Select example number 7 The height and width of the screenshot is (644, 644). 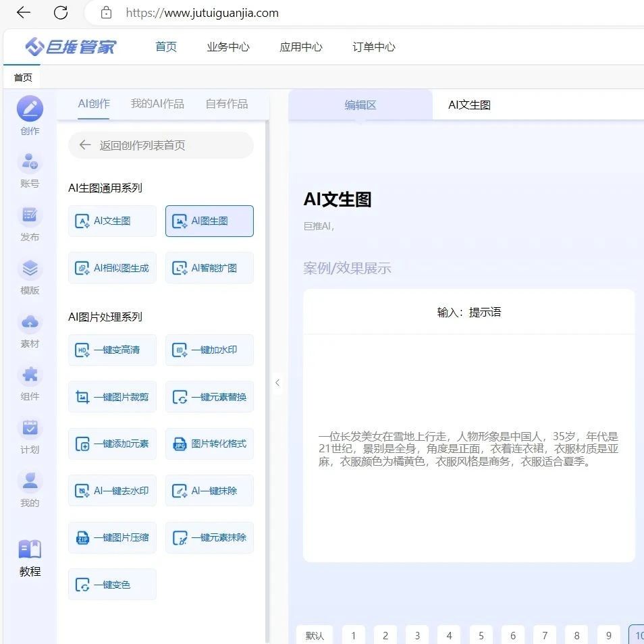[x=545, y=635]
